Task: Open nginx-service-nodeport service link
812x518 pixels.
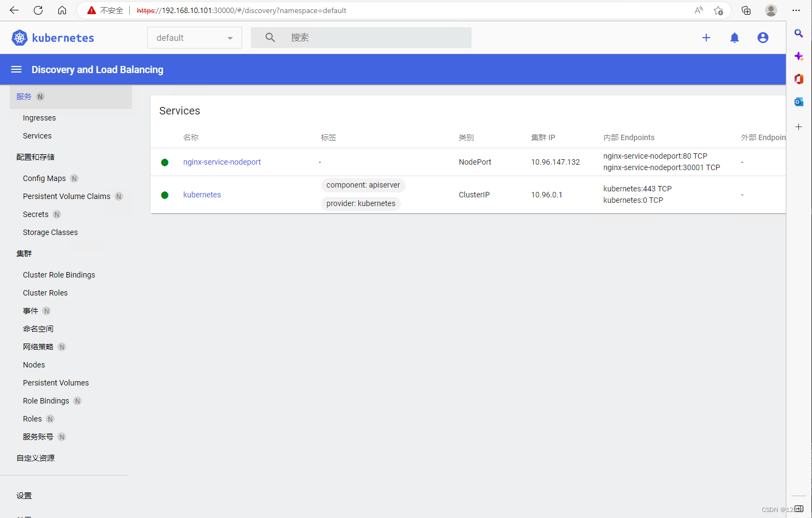Action: tap(222, 162)
